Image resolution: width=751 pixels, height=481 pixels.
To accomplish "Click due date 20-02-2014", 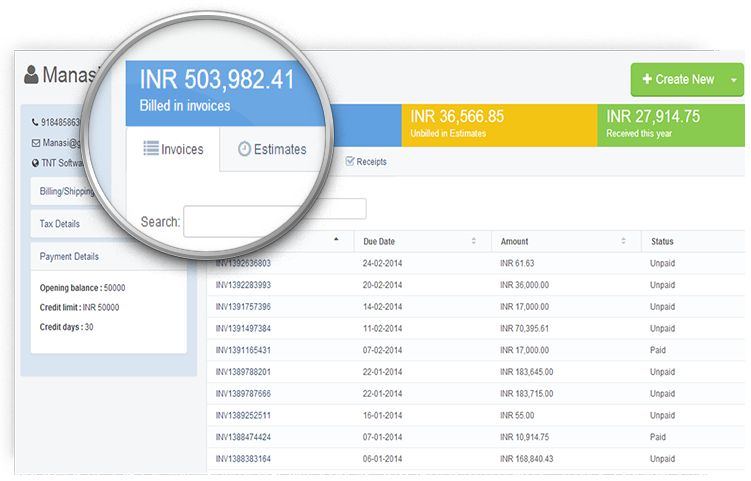I will (382, 285).
